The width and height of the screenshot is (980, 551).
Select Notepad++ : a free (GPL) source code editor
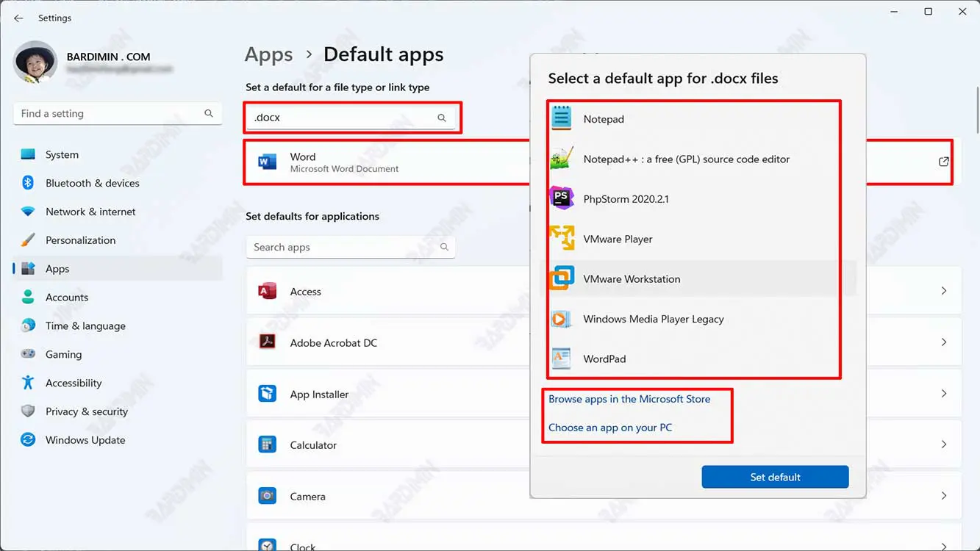(x=698, y=159)
